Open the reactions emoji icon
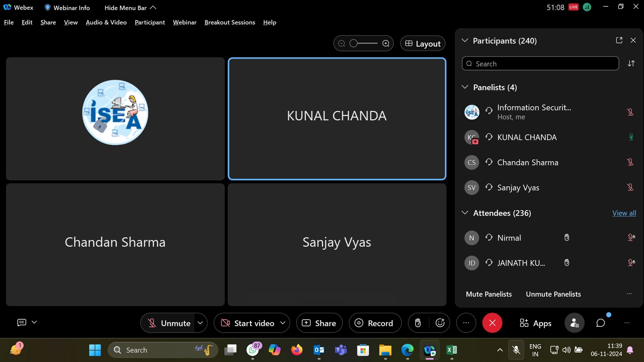 (440, 323)
